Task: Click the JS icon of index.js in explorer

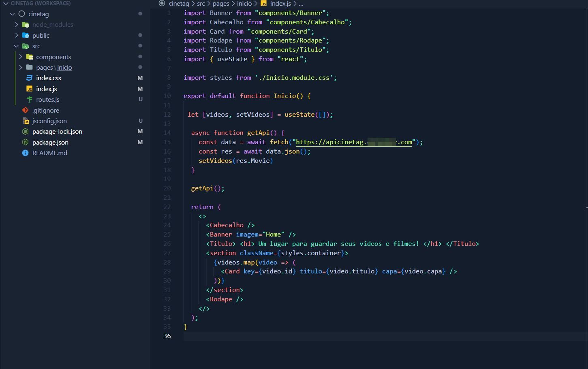Action: (x=30, y=89)
